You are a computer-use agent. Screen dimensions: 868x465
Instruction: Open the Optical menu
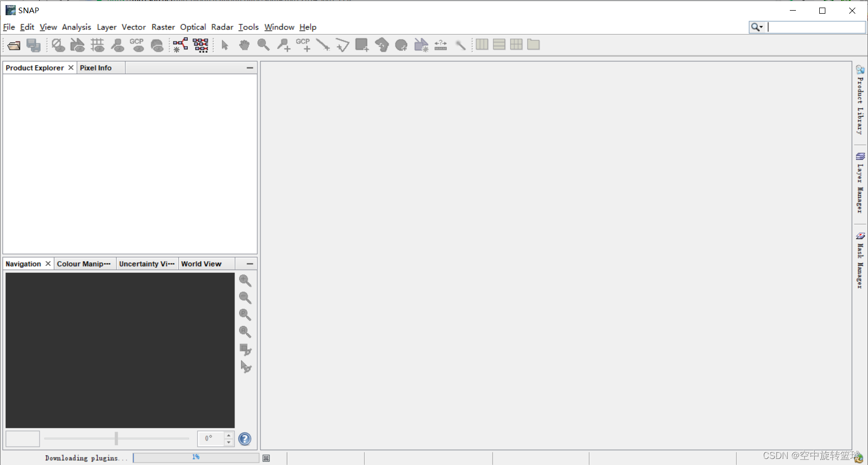coord(193,27)
